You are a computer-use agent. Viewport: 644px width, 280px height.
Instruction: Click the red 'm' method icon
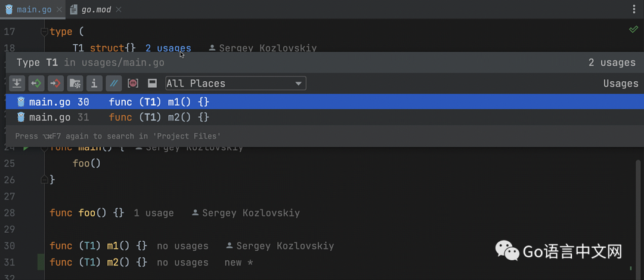[133, 84]
